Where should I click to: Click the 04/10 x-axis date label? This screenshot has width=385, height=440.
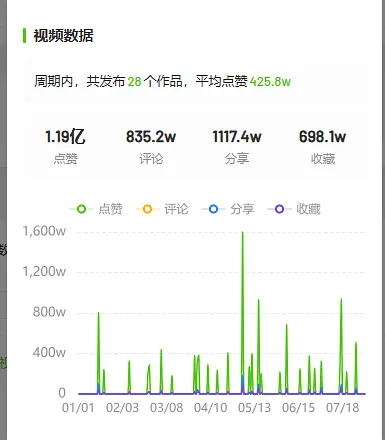click(x=210, y=408)
